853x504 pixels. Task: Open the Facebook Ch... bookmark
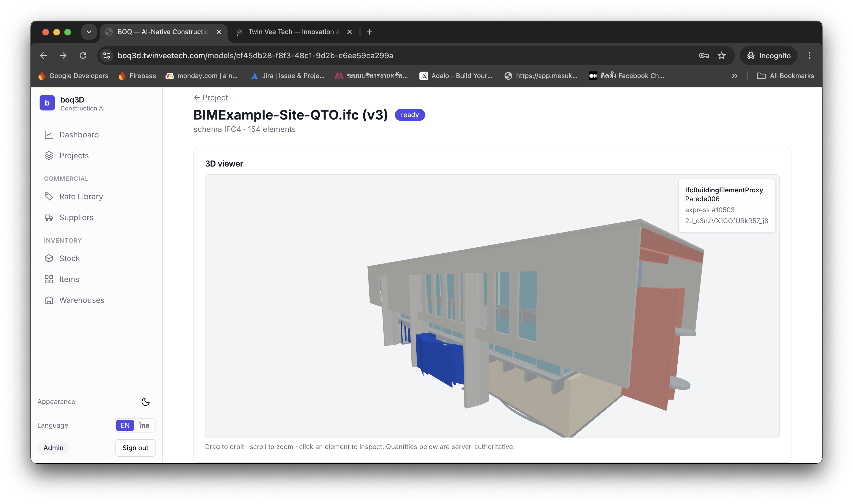click(x=627, y=76)
